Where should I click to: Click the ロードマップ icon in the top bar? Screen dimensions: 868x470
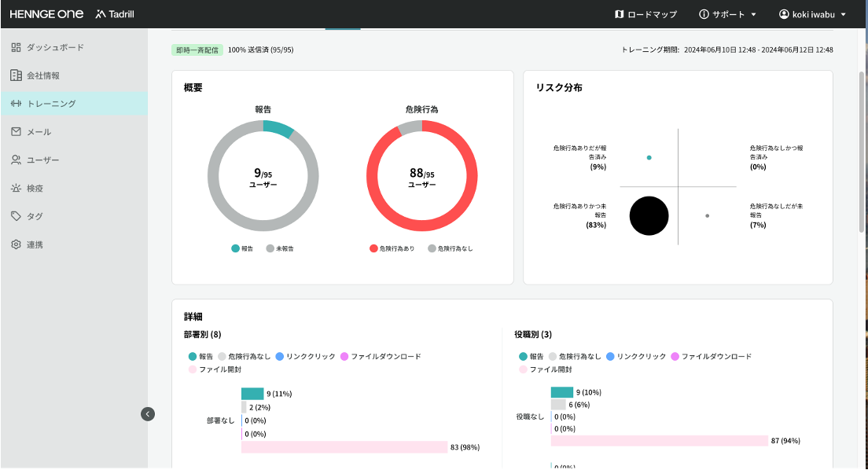[x=620, y=13]
